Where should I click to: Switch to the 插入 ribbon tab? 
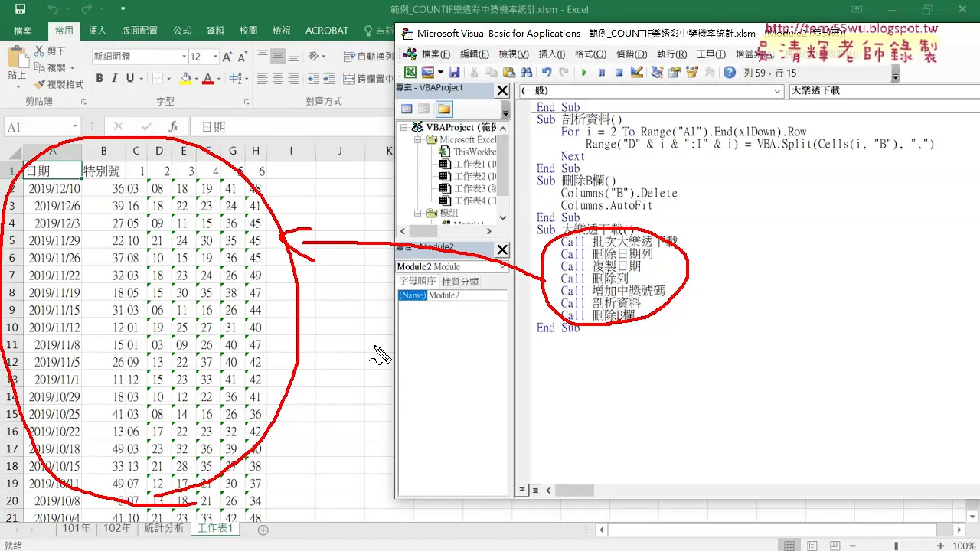pyautogui.click(x=97, y=31)
